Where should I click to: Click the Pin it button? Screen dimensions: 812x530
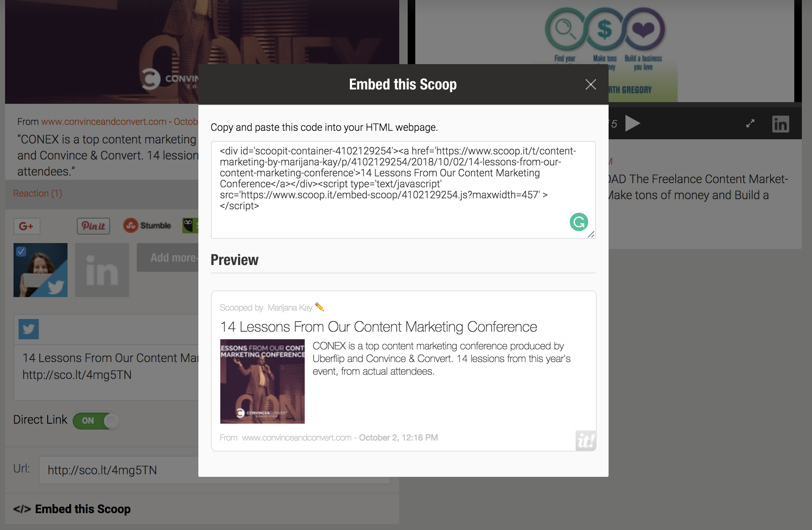[93, 226]
